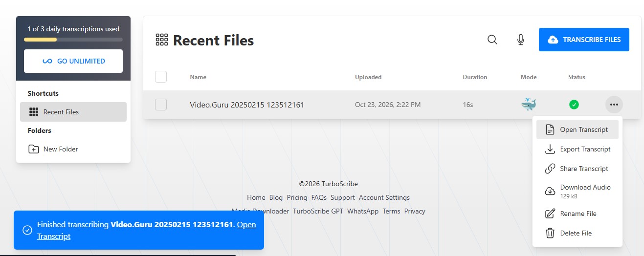Open the Support footer link
644x256 pixels.
pos(343,197)
